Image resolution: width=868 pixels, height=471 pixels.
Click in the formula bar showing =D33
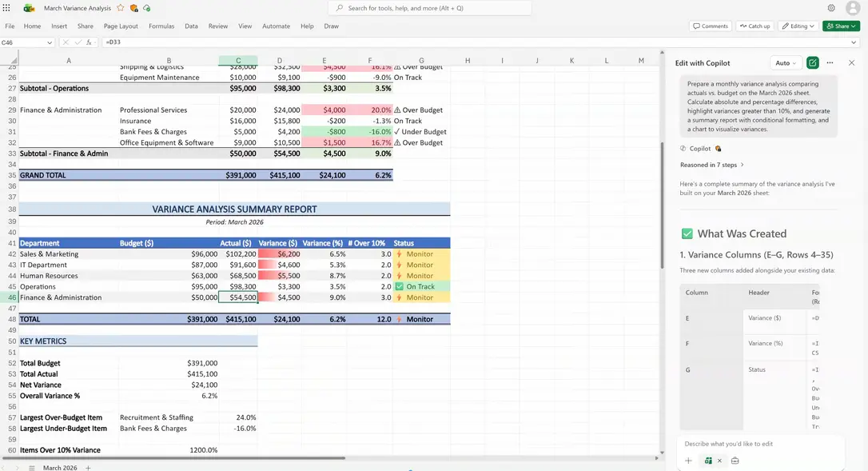(x=476, y=42)
